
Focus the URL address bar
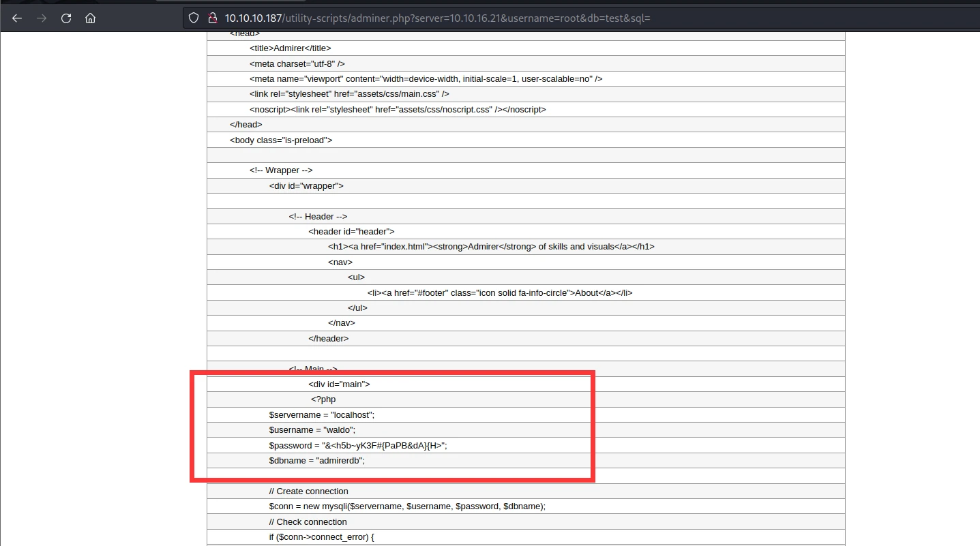[x=580, y=18]
